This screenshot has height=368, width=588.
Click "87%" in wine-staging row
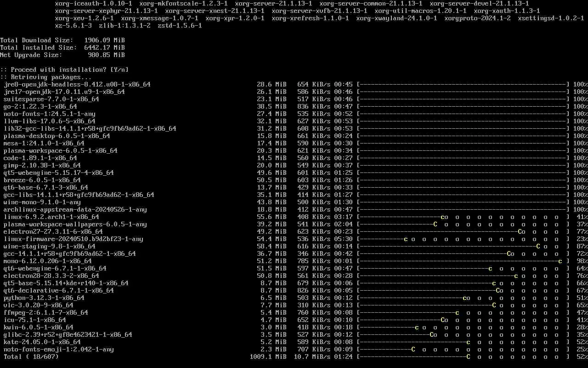pos(582,246)
